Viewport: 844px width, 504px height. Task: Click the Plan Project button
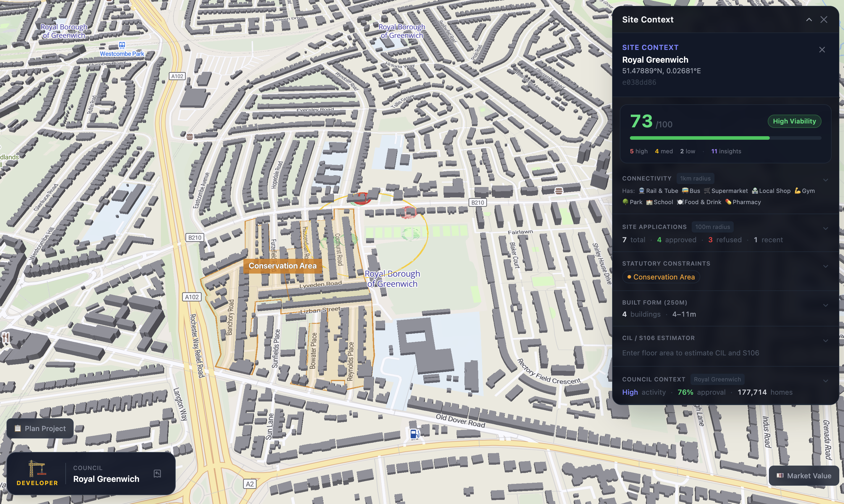coord(40,428)
